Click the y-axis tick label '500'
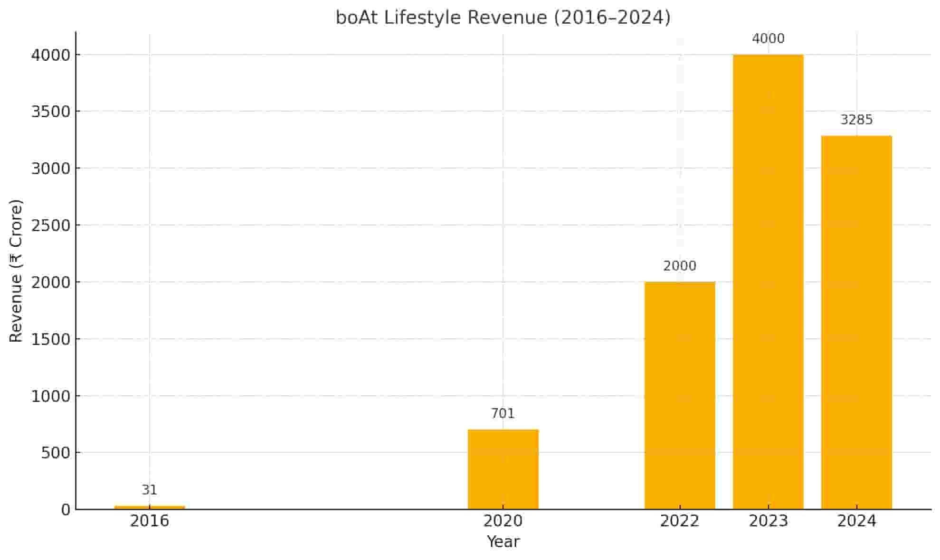 pos(56,453)
